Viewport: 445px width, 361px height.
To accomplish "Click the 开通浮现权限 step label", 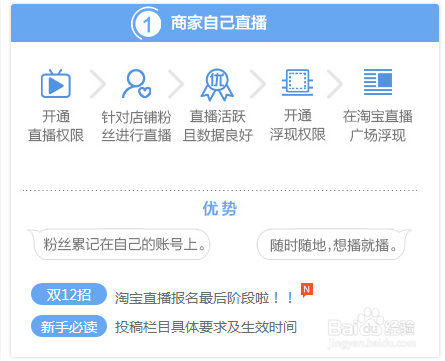I will [x=298, y=125].
